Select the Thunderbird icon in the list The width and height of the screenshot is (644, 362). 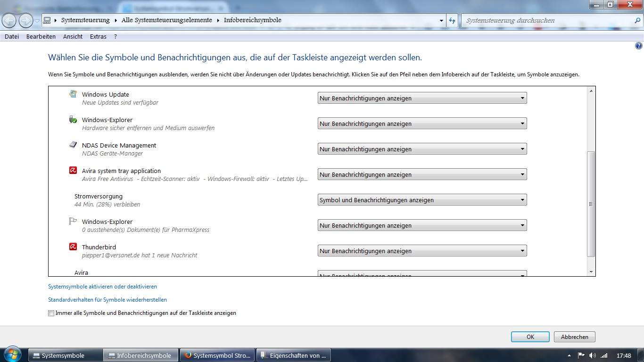[x=73, y=247]
